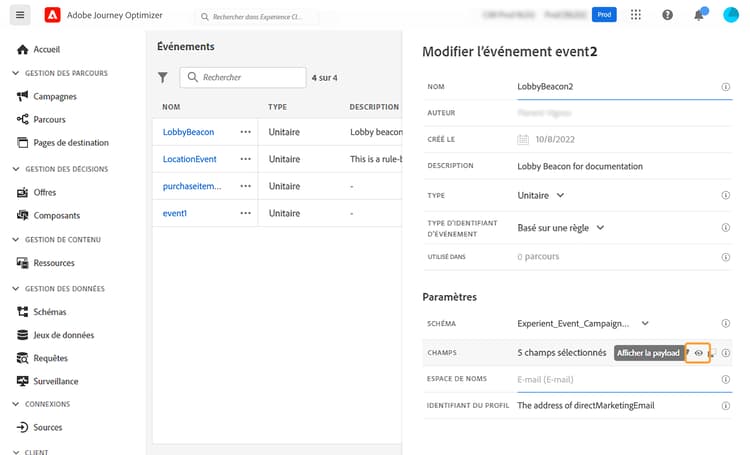Open the event1 event
This screenshot has height=455, width=750.
click(175, 213)
